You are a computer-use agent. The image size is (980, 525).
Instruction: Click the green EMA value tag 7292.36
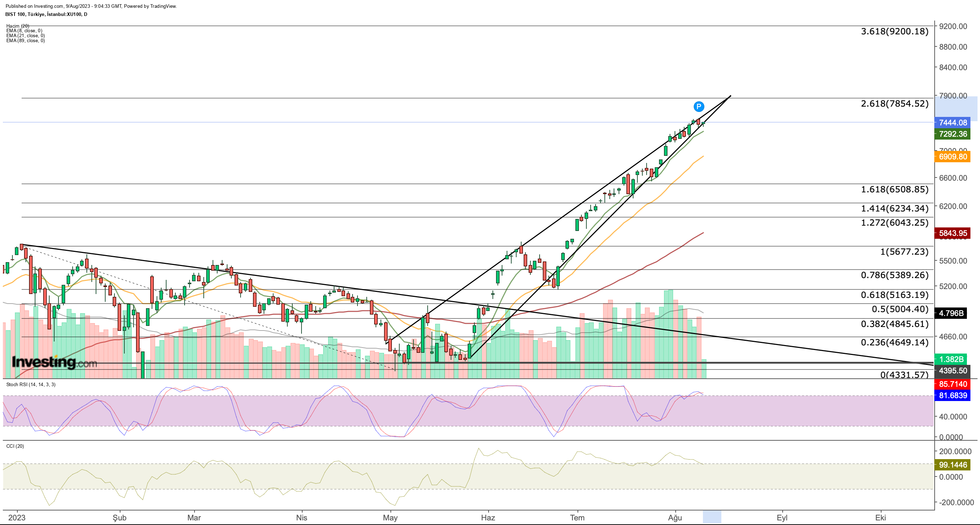click(x=953, y=134)
